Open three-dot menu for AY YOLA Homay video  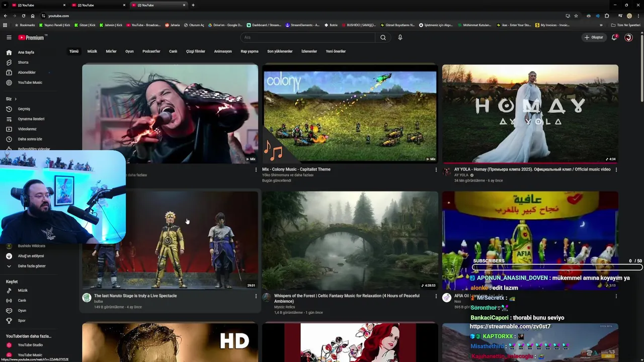616,170
